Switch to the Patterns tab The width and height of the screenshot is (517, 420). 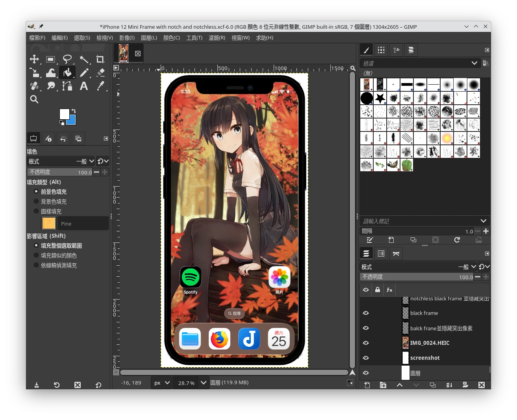[x=381, y=50]
